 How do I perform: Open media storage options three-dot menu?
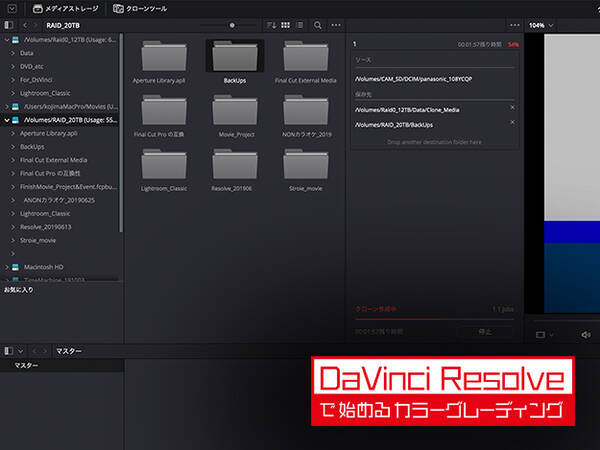pyautogui.click(x=336, y=25)
